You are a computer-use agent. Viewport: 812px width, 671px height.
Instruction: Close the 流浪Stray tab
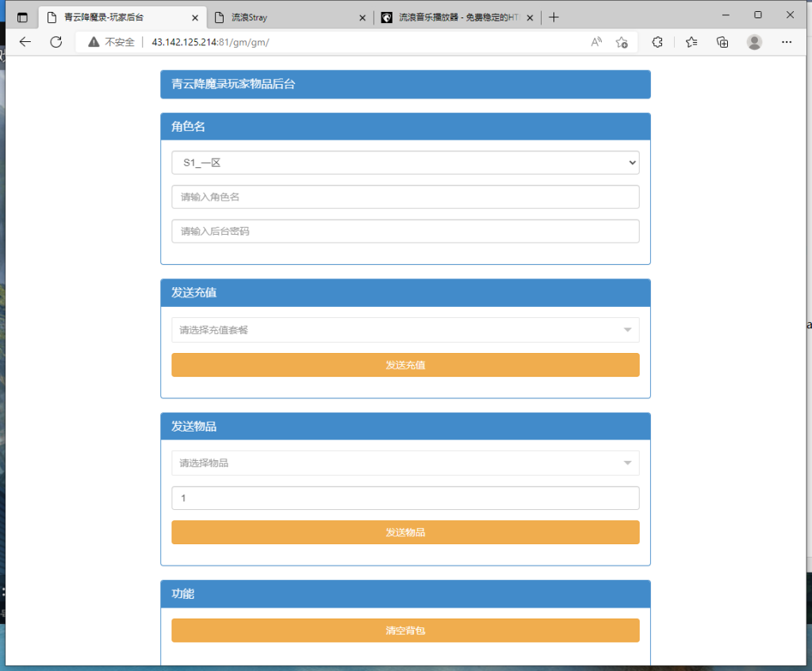pyautogui.click(x=362, y=17)
